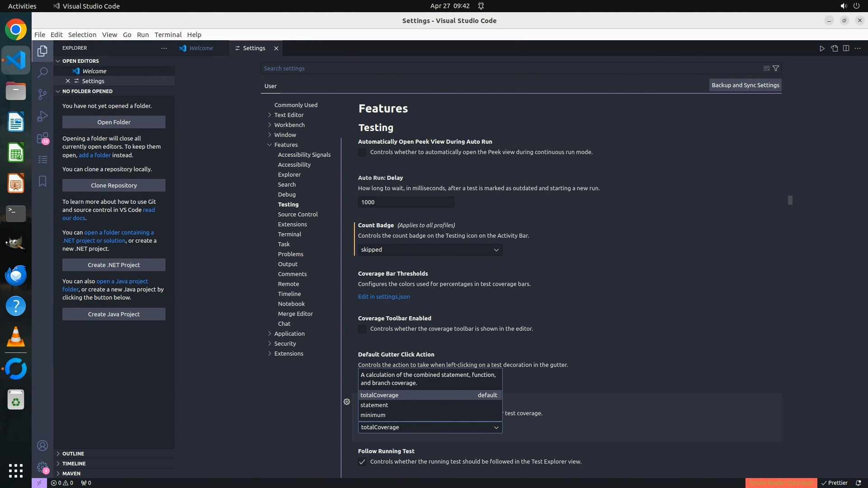Image resolution: width=868 pixels, height=488 pixels.
Task: Switch to the Welcome editor tab
Action: (x=201, y=48)
